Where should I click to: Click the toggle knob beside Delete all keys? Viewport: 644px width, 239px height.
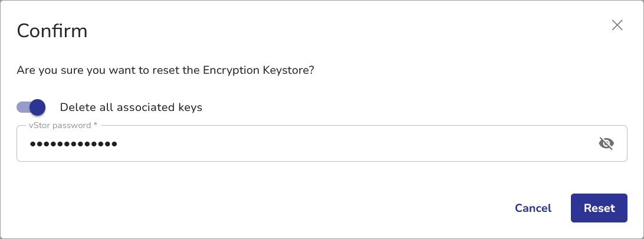(37, 107)
